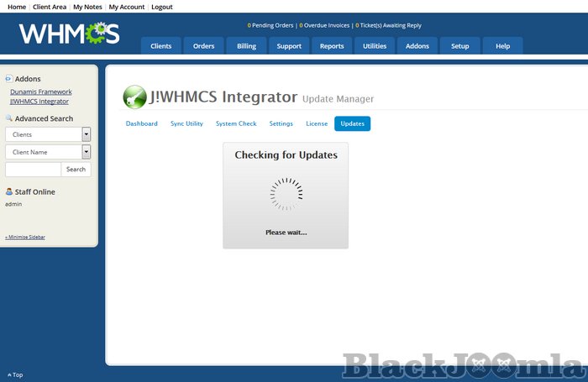The width and height of the screenshot is (588, 382).
Task: Click the J!WHMCS Integrator green logo icon
Action: (134, 97)
